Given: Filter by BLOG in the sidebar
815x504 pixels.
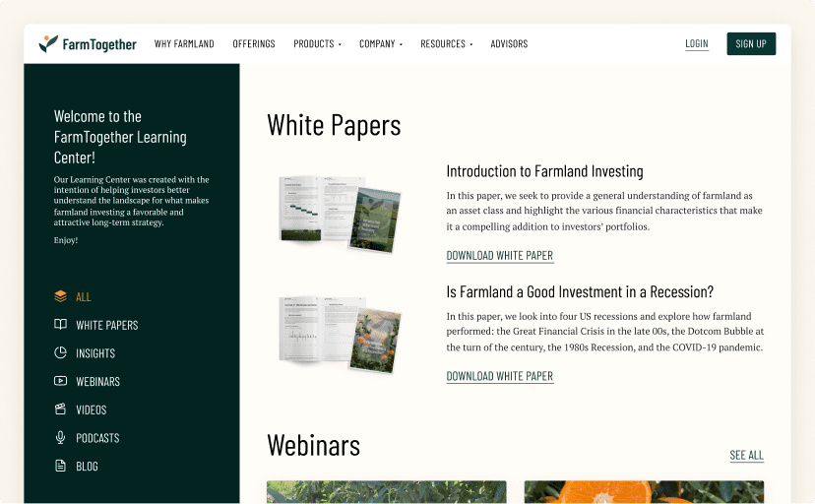Looking at the screenshot, I should pos(87,466).
